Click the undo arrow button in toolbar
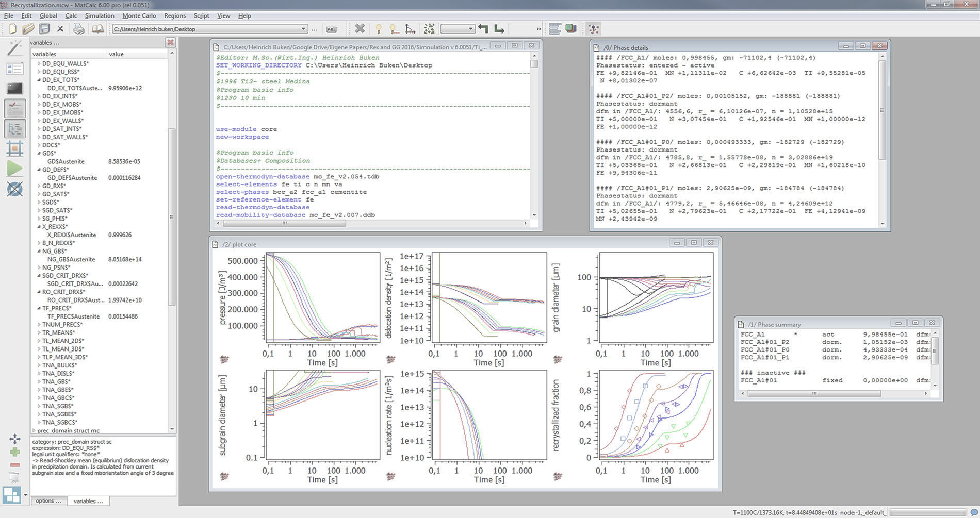Screen dimensions: 980x518 (x=483, y=29)
